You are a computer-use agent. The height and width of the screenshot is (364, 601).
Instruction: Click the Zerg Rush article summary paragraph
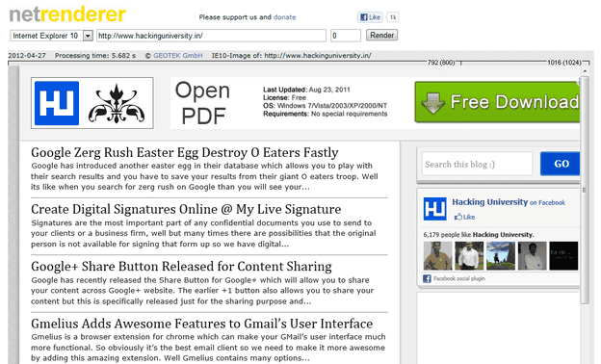pos(204,176)
